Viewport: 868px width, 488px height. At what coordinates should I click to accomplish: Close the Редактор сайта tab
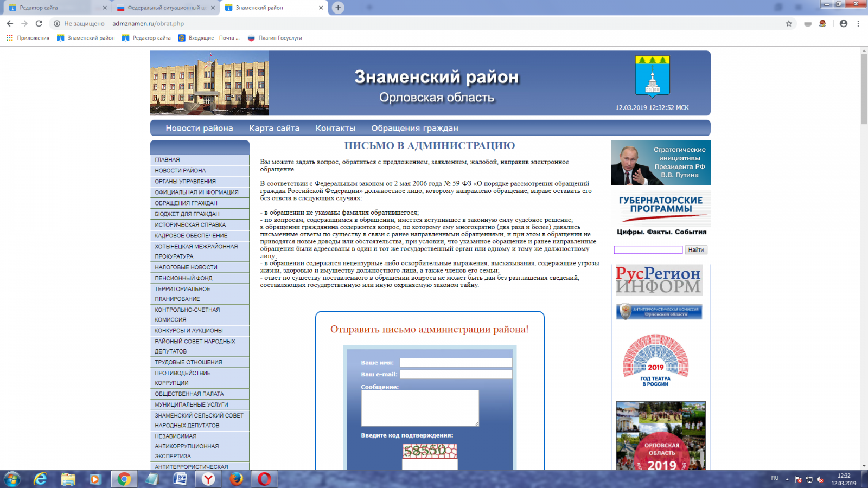pyautogui.click(x=105, y=8)
